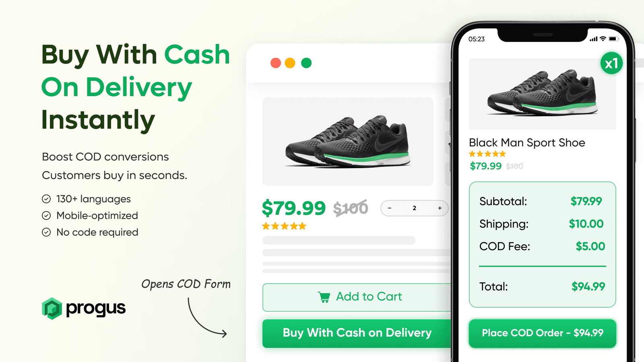Viewport: 644px width, 362px height.
Task: Increase quantity with the plus button
Action: coord(440,208)
